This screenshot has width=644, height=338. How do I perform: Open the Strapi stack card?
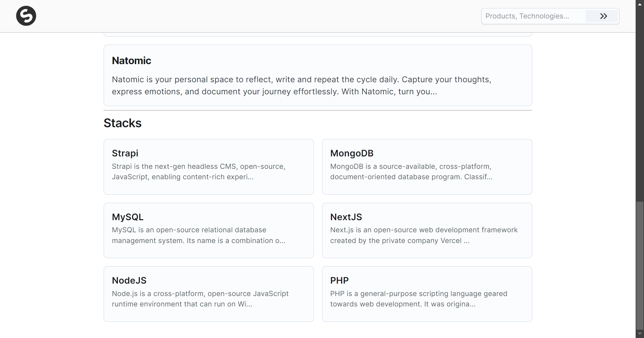tap(209, 167)
